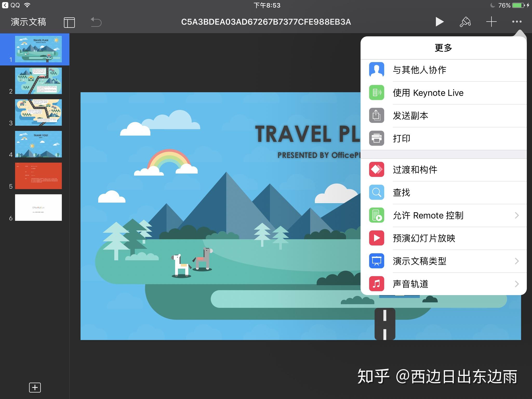The height and width of the screenshot is (399, 532).
Task: Tap the red play rehearse icon
Action: click(376, 238)
